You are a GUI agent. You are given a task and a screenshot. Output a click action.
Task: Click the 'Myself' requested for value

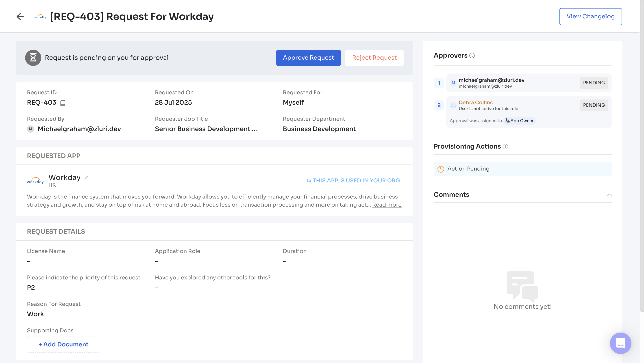tap(293, 102)
